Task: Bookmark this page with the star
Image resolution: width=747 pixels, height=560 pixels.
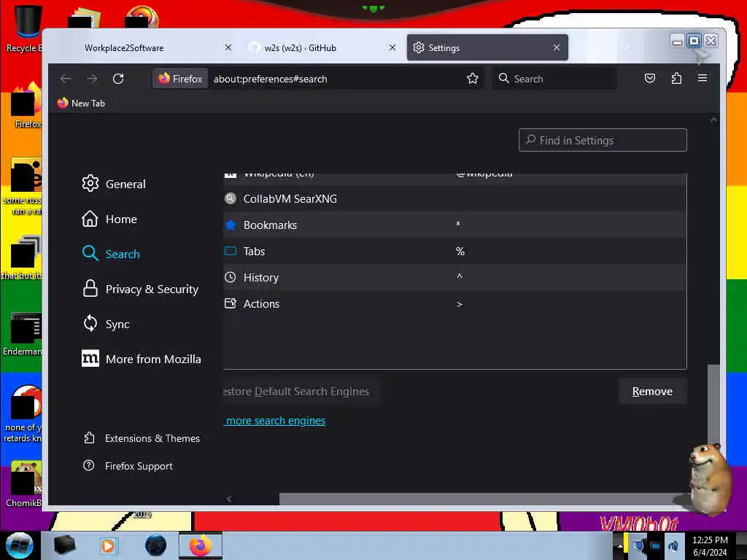Action: [x=473, y=79]
